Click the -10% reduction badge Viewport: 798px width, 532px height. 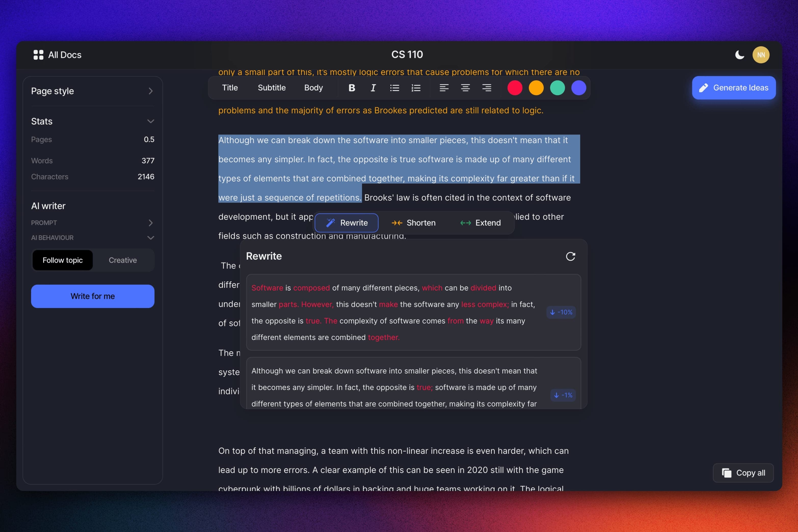(561, 312)
